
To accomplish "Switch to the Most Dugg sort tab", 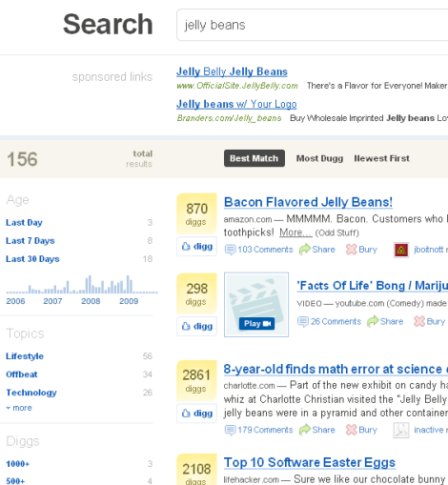I will [x=319, y=158].
